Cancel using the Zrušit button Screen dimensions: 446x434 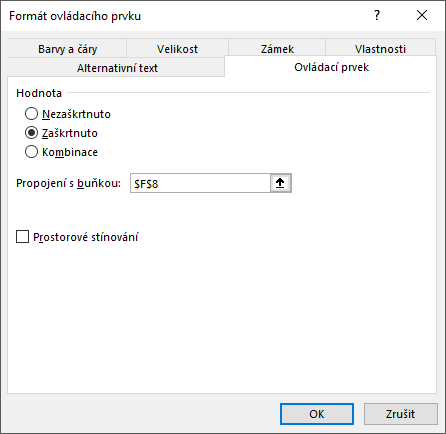tap(401, 414)
